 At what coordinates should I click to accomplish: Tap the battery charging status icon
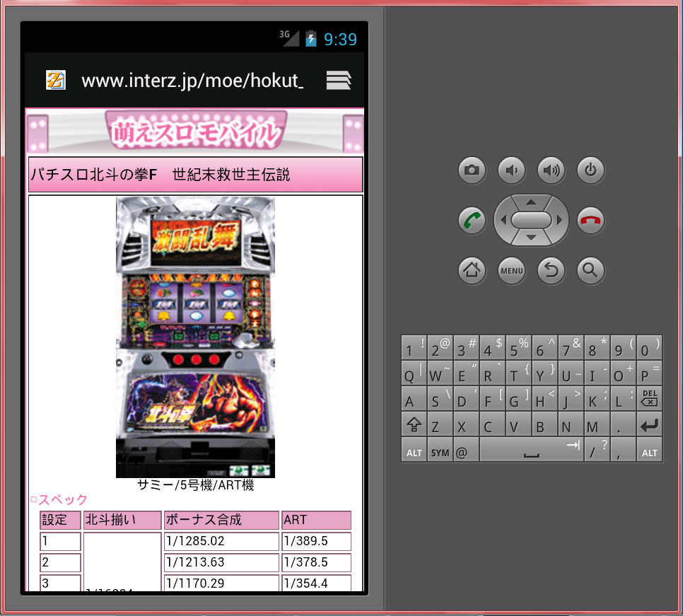(x=311, y=38)
